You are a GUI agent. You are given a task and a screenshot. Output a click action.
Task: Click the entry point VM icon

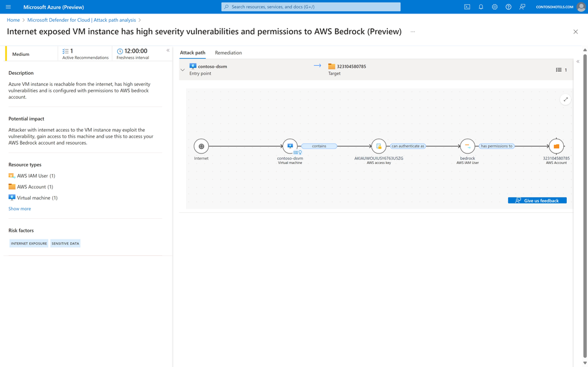[192, 66]
